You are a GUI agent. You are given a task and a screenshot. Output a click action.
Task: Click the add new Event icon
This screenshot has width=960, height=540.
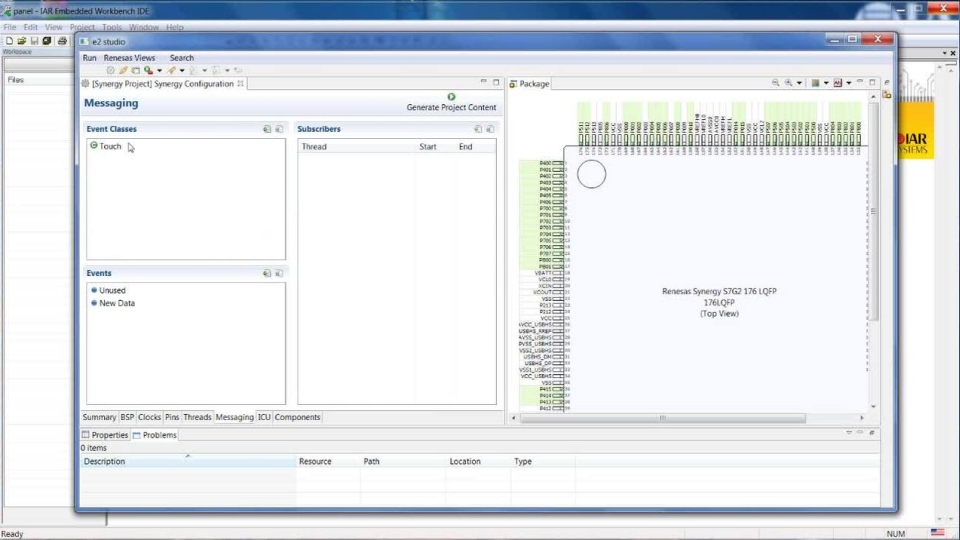(267, 274)
